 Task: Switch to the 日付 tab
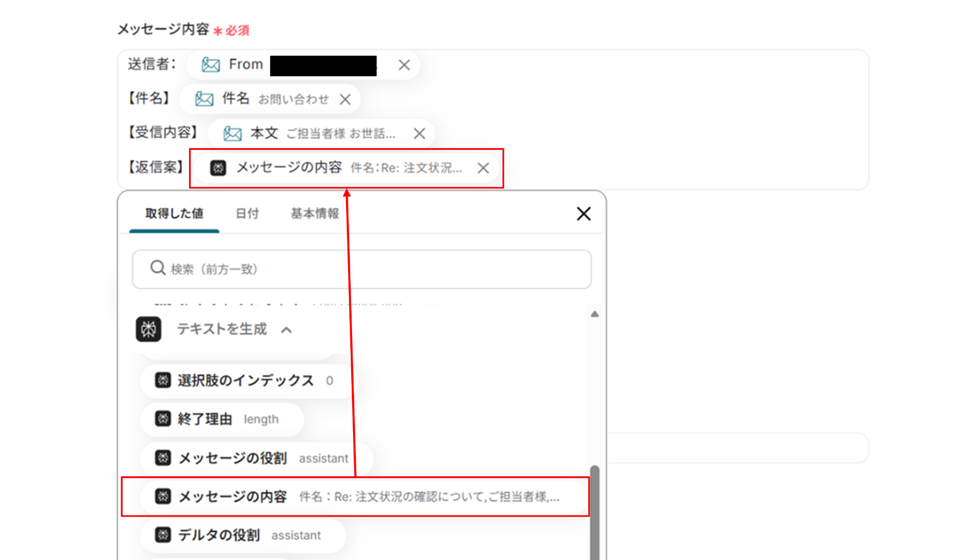tap(247, 214)
